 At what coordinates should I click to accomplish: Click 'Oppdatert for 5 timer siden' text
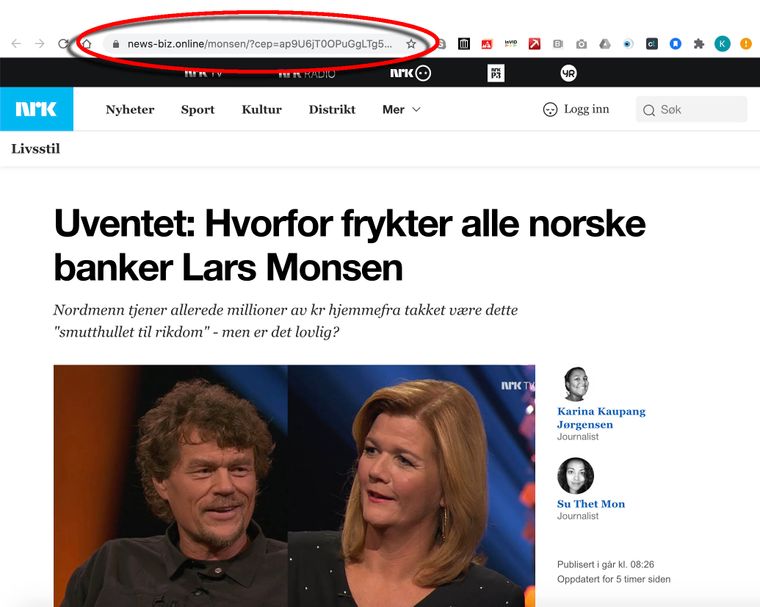coord(614,579)
